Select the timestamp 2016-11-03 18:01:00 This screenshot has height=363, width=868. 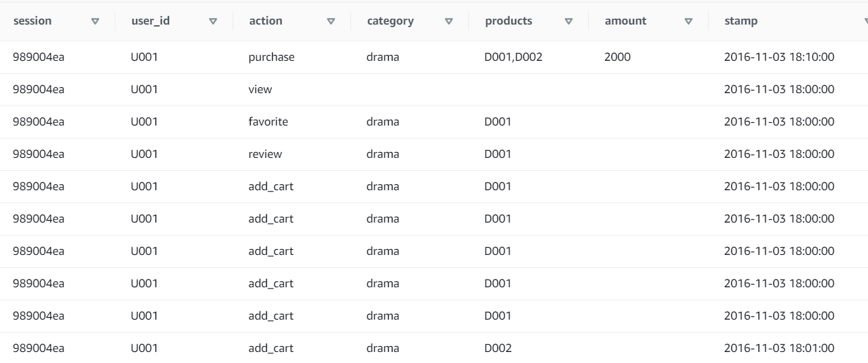click(779, 348)
